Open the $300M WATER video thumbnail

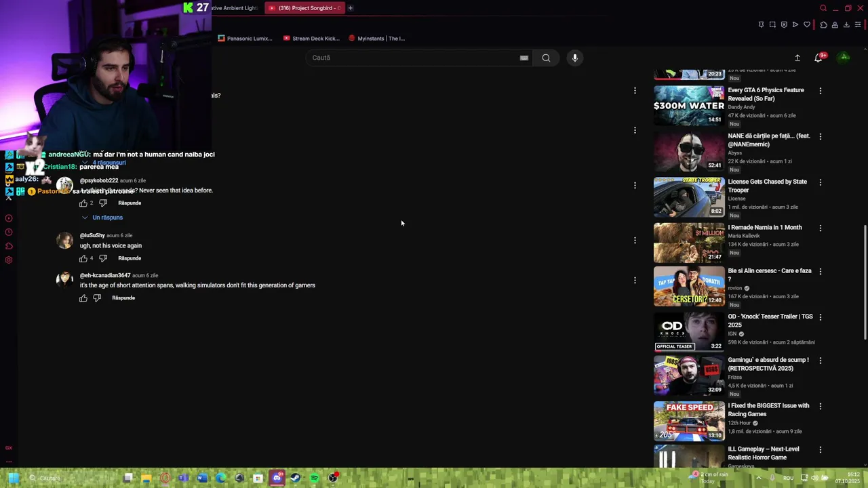coord(689,105)
